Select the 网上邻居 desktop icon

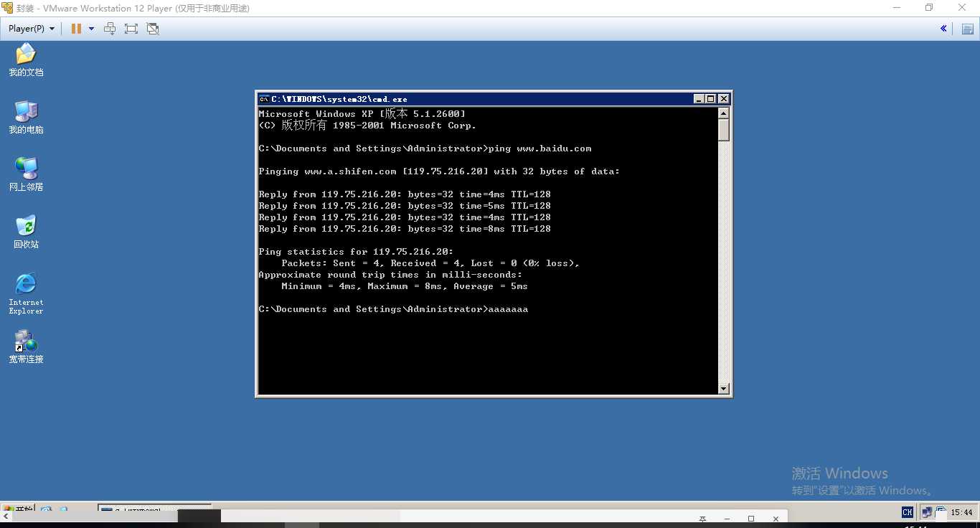26,175
